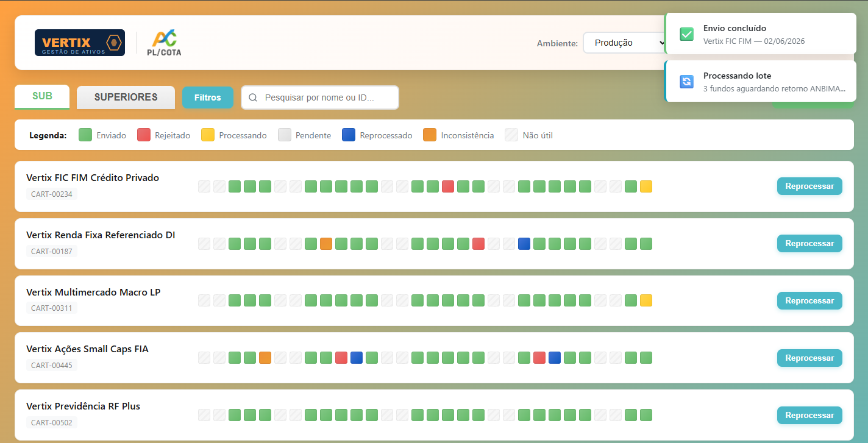The image size is (868, 443).
Task: Click the red Rejeitado legend swatch
Action: 144,135
